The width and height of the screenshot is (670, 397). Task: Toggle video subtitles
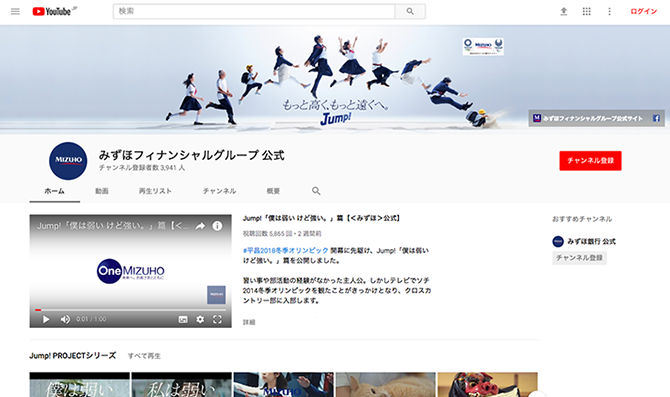[183, 319]
